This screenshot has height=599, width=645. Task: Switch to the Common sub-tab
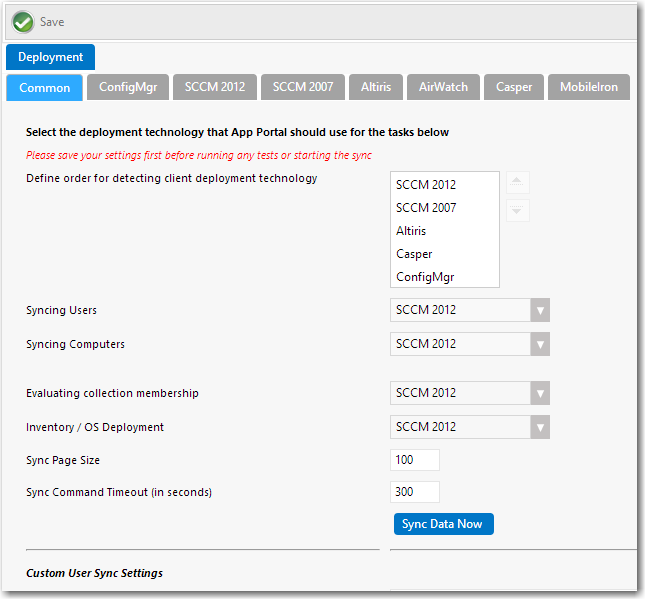point(44,88)
